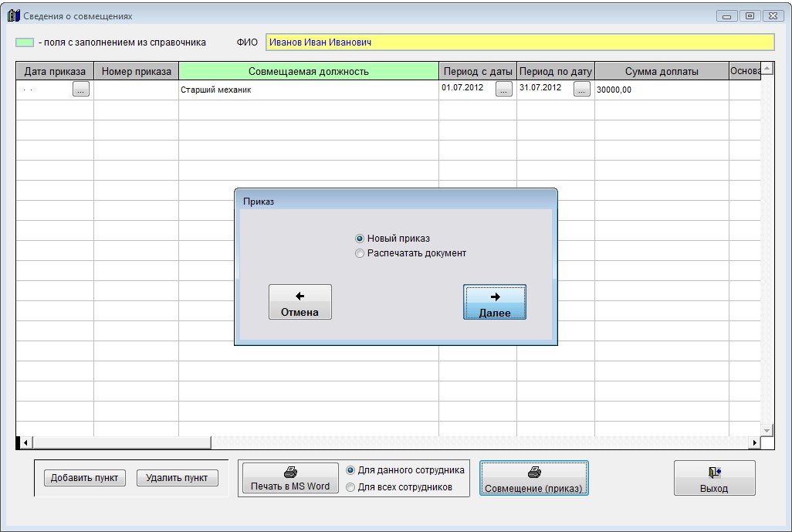792x532 pixels.
Task: Click the horizontal scrollbar thumb
Action: click(121, 443)
